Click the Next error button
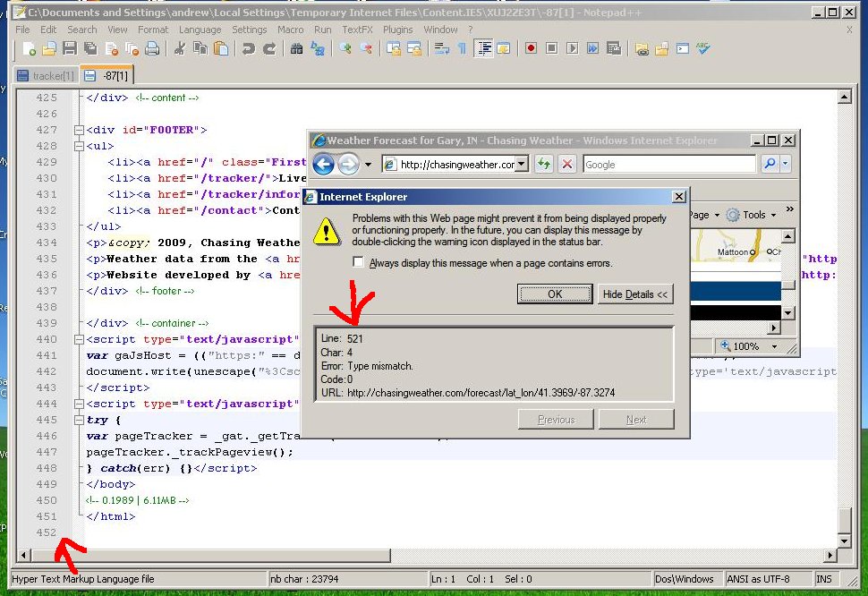 coord(636,420)
